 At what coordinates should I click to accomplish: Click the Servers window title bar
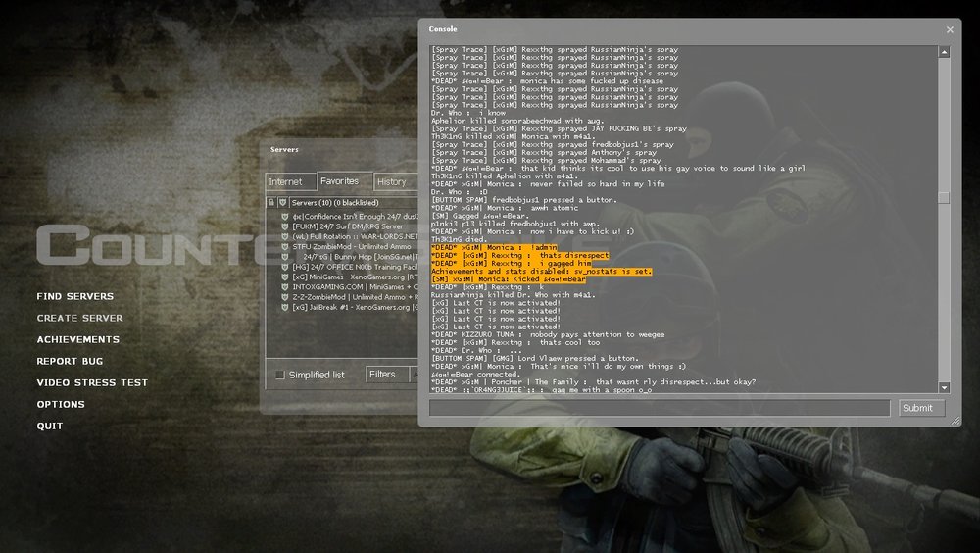(339, 149)
